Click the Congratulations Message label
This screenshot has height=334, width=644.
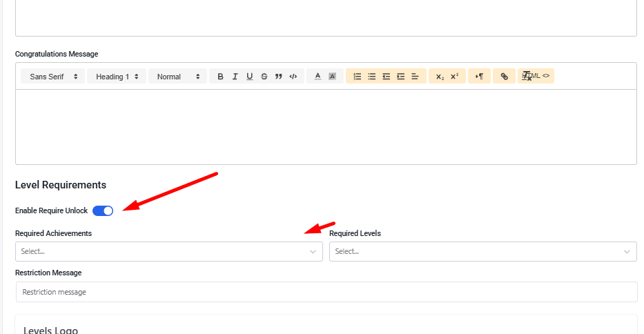tap(57, 54)
